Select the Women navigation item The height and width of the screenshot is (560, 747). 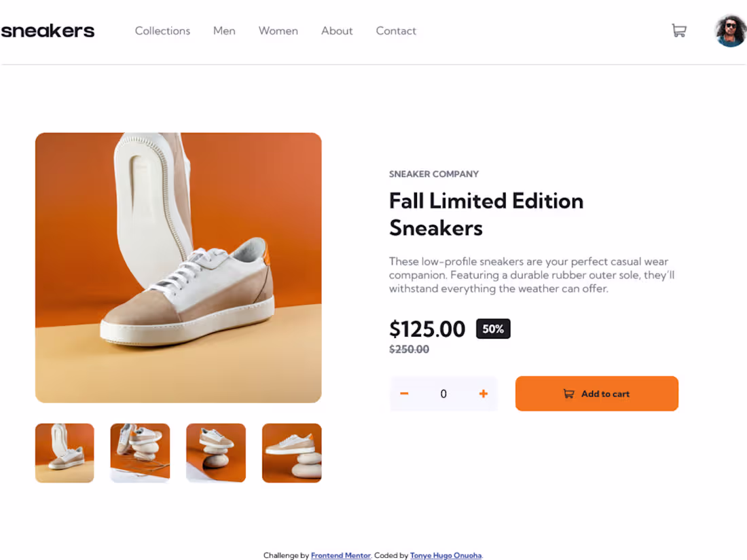[278, 31]
